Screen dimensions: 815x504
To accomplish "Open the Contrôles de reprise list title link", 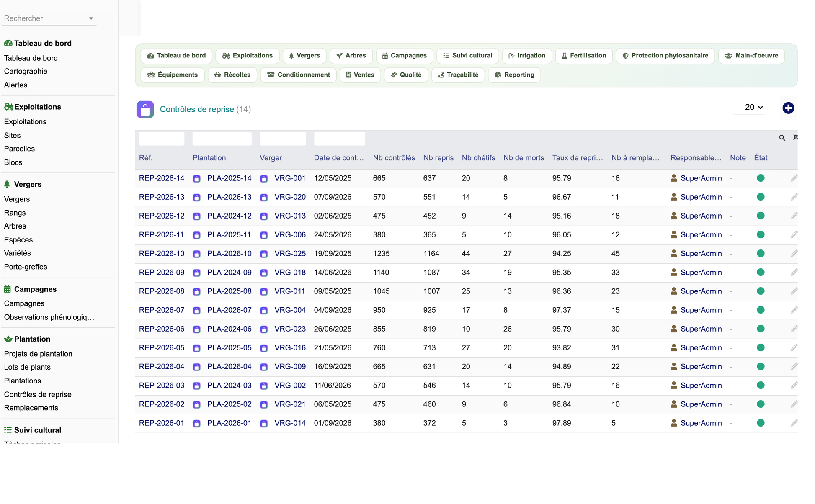I will [x=197, y=109].
